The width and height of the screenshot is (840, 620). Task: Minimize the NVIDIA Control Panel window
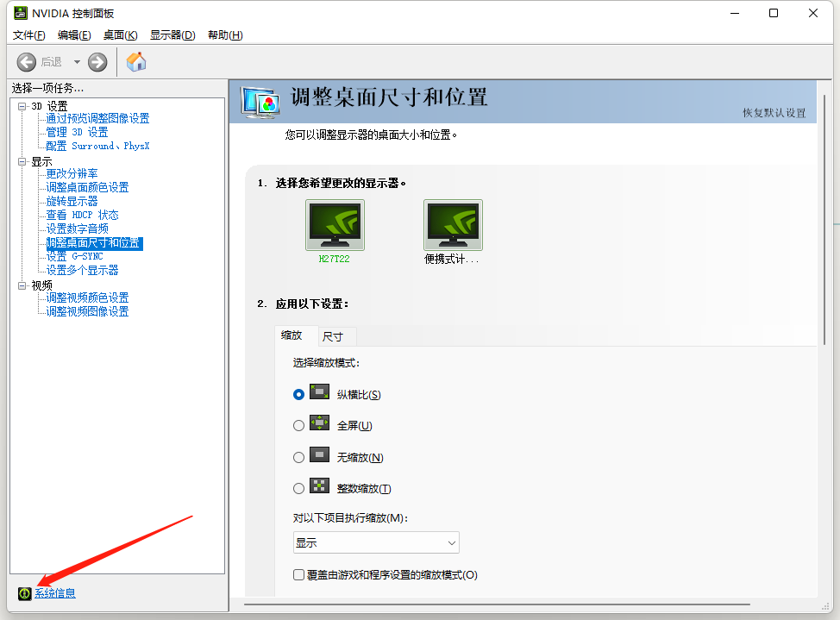coord(735,13)
